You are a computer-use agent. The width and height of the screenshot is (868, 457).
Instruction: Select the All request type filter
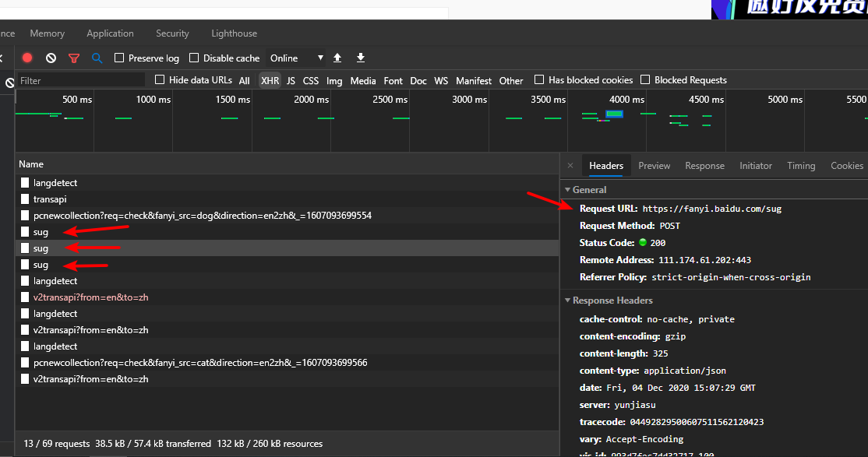coord(244,81)
